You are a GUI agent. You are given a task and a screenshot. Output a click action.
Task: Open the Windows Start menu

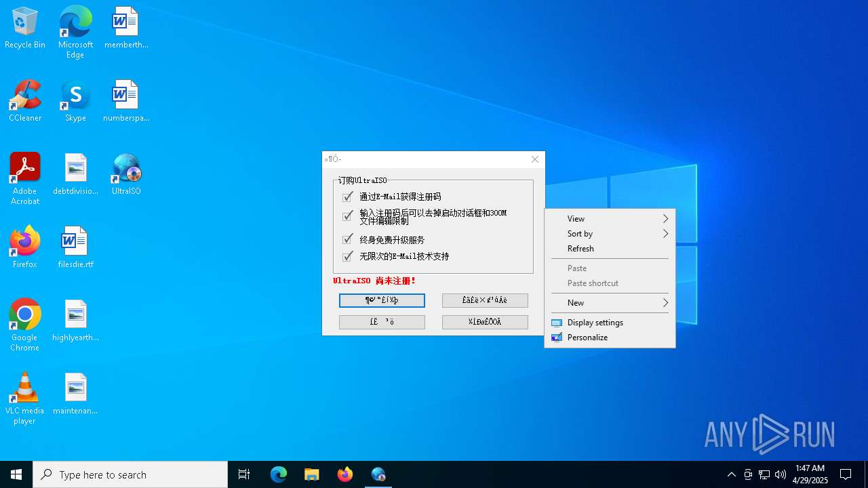point(16,474)
